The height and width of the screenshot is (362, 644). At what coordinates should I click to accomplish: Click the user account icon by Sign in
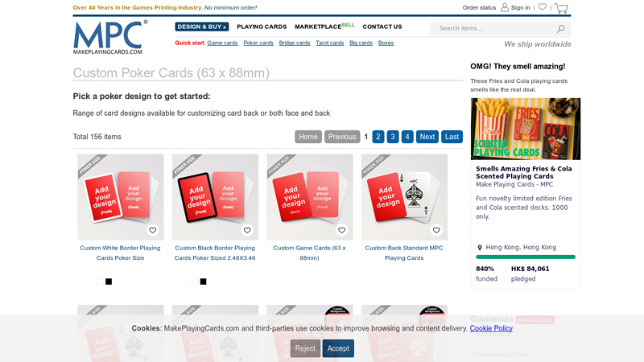(505, 7)
